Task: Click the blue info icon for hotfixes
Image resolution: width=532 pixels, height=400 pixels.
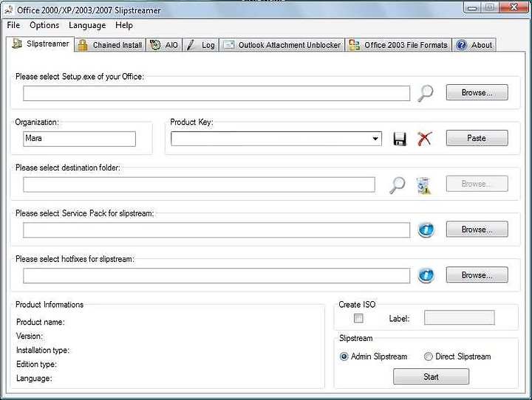Action: point(426,275)
